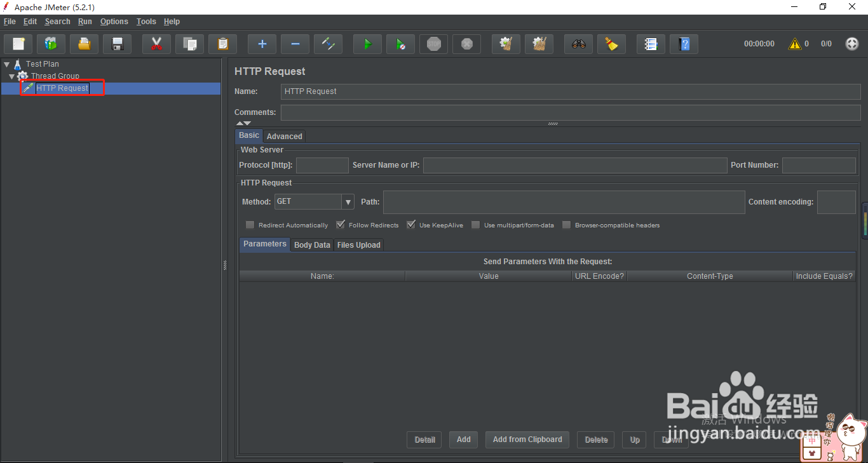Screen dimensions: 868x463
Task: Toggle Follow Redirects checkbox
Action: [x=341, y=225]
